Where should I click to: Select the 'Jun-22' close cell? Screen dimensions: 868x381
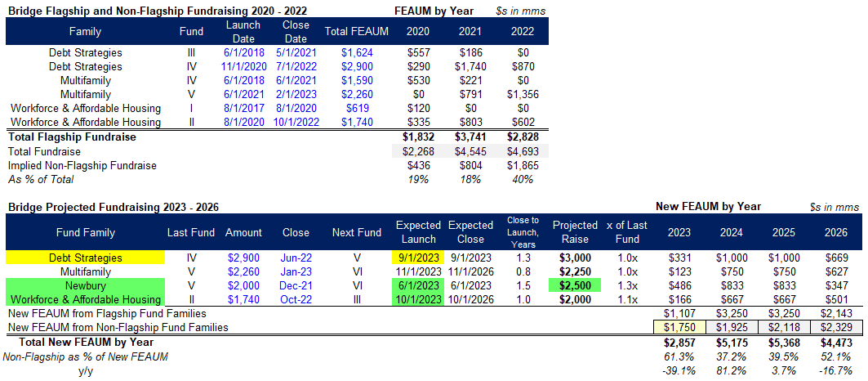tap(296, 258)
